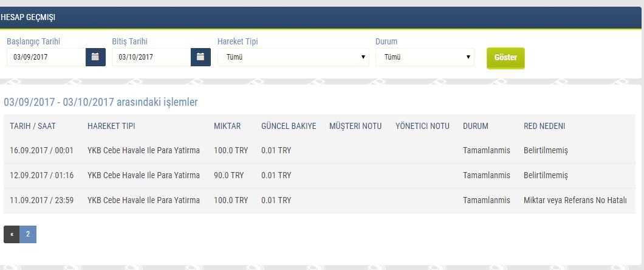Click the HAREKET TIPI column header

pos(111,126)
